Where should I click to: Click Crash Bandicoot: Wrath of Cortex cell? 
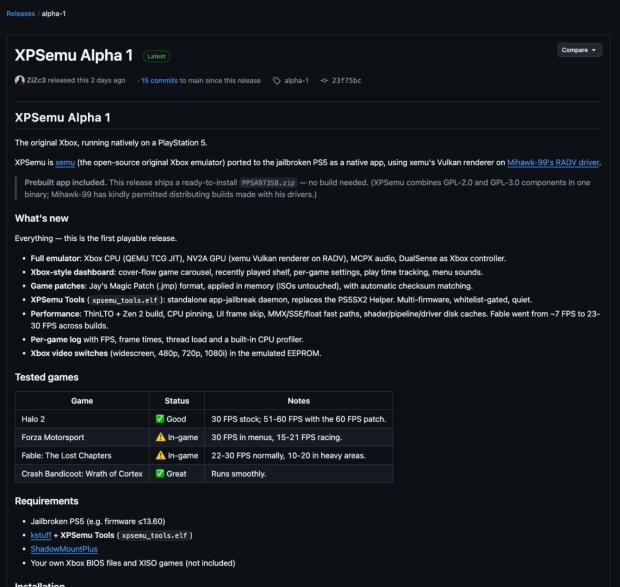pyautogui.click(x=82, y=474)
